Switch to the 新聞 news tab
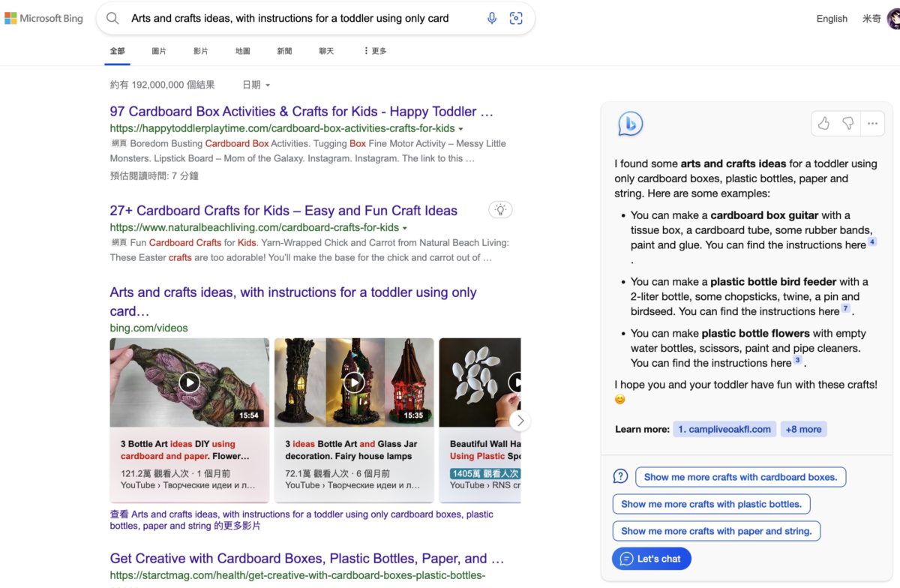Image resolution: width=900 pixels, height=588 pixels. tap(285, 50)
